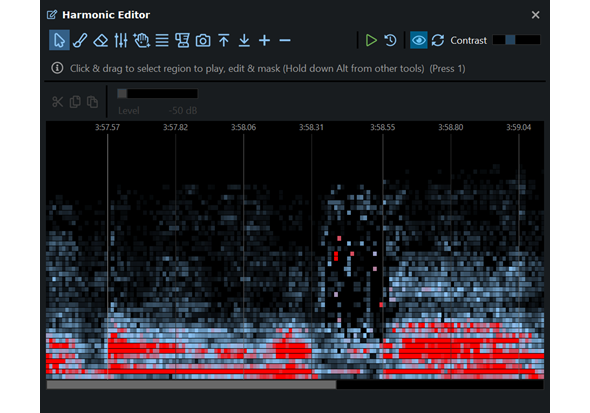Screen dimensions: 590x413
Task: Click the downward arrow shift icon
Action: pyautogui.click(x=244, y=40)
